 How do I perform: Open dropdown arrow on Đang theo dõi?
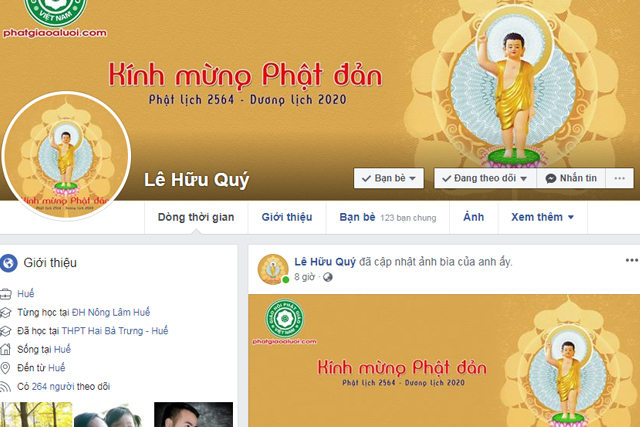pos(524,179)
